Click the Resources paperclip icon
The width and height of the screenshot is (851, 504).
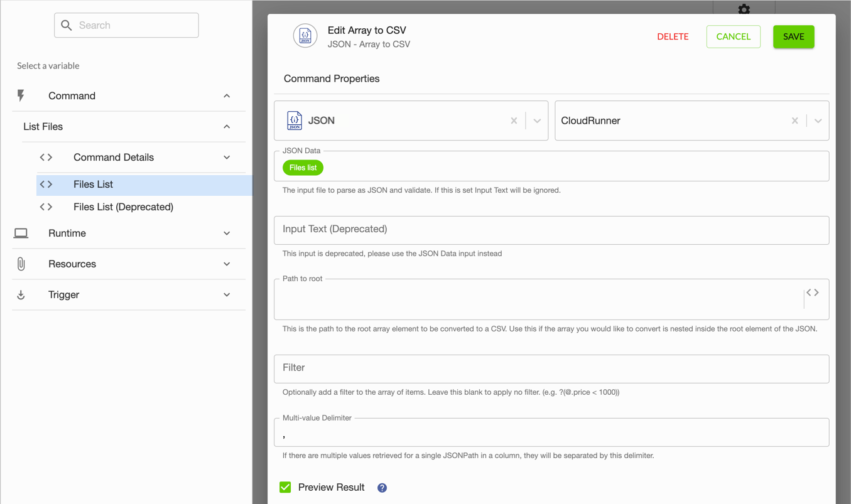click(x=21, y=264)
